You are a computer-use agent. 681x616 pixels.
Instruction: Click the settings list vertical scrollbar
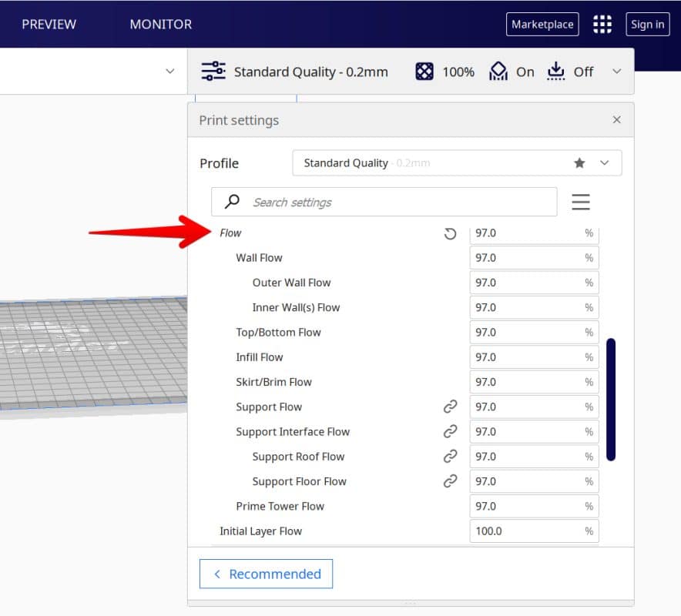point(611,399)
